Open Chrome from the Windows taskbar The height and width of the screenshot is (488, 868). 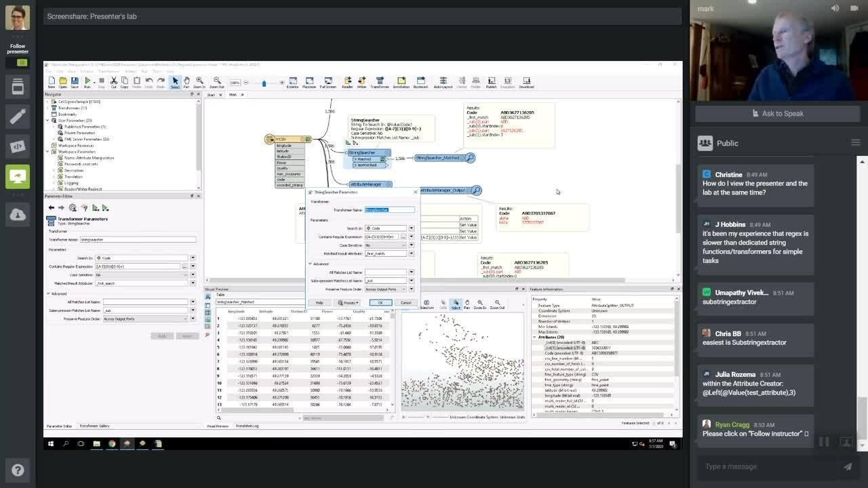[x=112, y=444]
